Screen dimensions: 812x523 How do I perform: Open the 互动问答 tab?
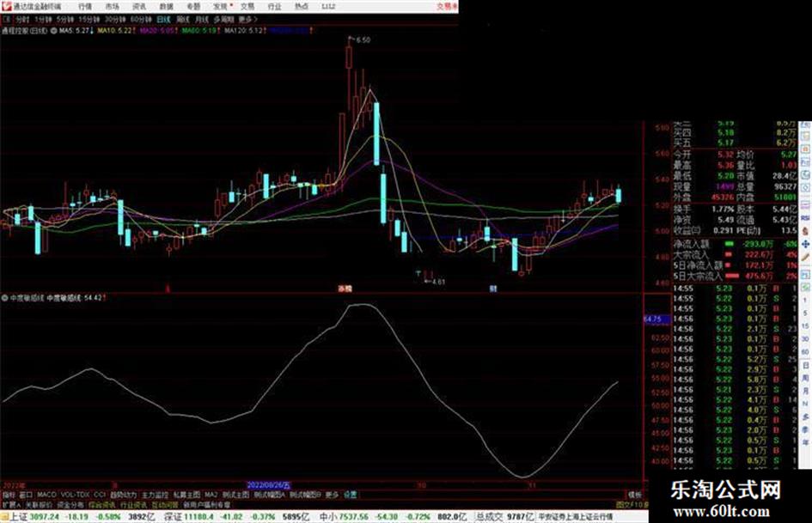165,504
